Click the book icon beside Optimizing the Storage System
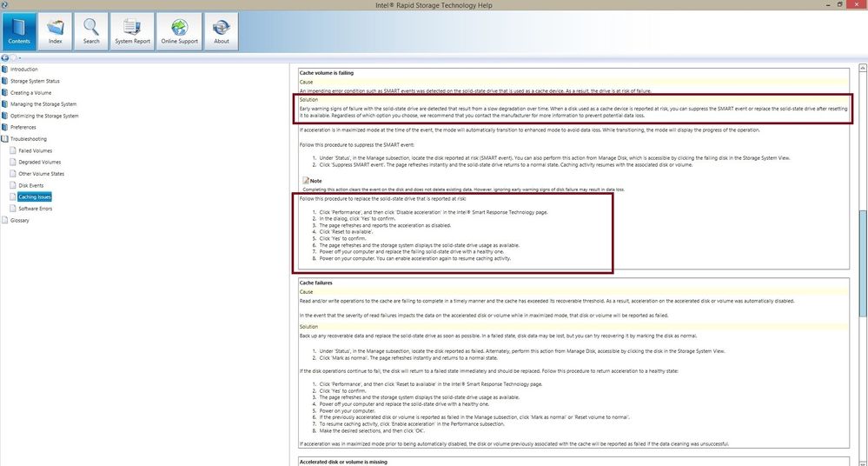868x466 pixels. click(x=4, y=116)
